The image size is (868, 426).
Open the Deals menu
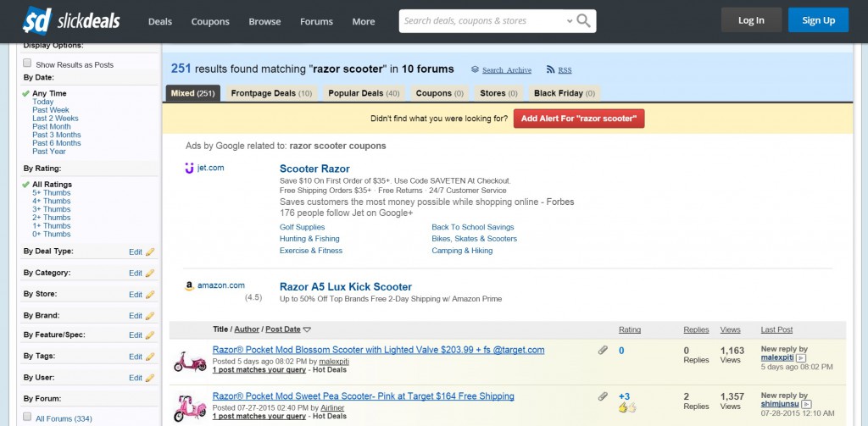[x=160, y=21]
